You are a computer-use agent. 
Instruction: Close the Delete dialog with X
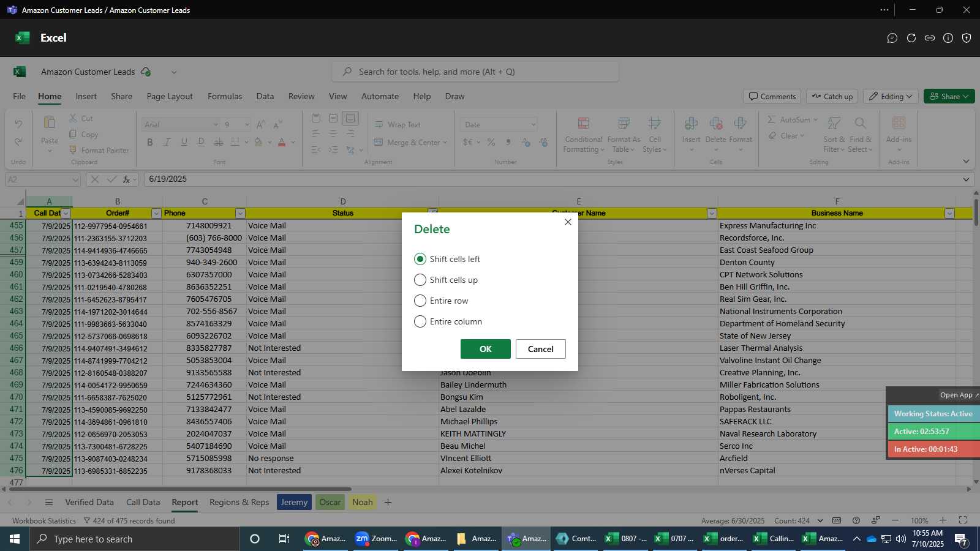pos(568,222)
